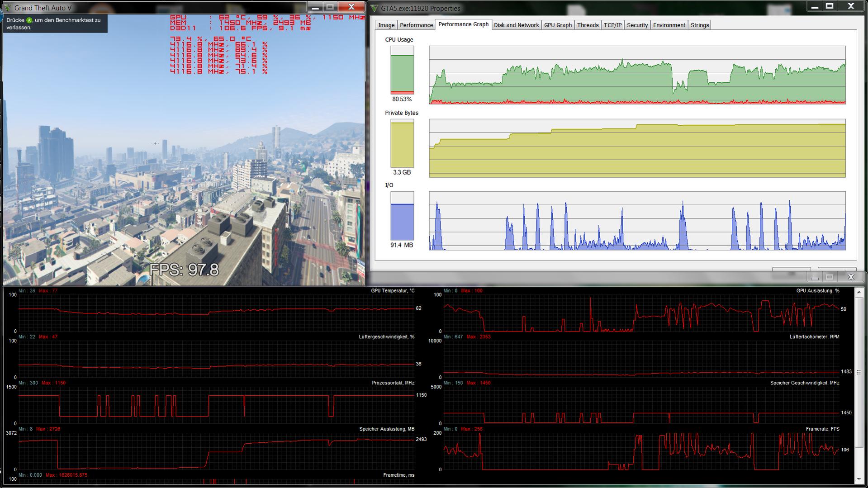Switch to the GPU Graph tab
The width and height of the screenshot is (868, 488).
click(558, 25)
